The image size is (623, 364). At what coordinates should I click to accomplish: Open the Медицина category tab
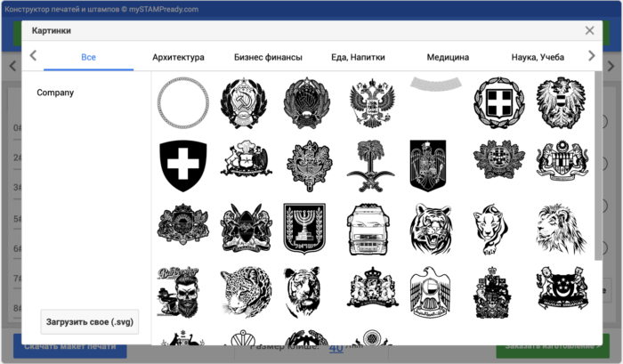click(x=448, y=57)
